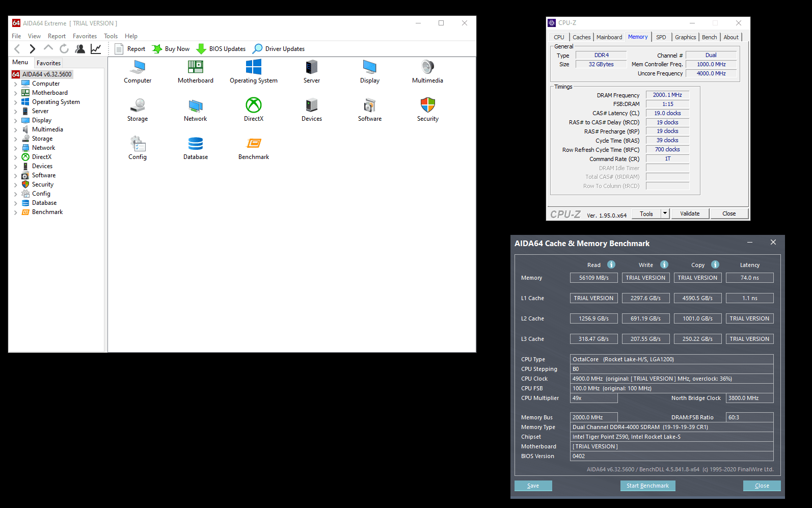Open the Security shield icon in main pane
The image size is (812, 508).
click(x=428, y=105)
